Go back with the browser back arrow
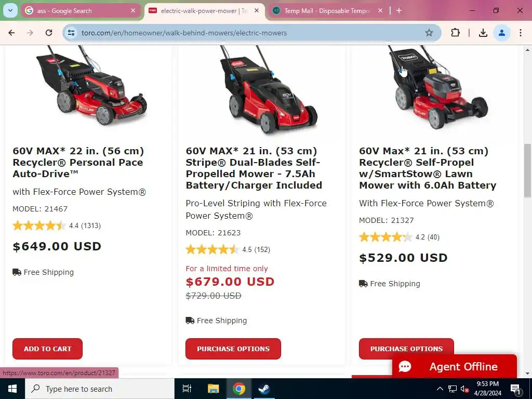532x399 pixels. pos(11,33)
